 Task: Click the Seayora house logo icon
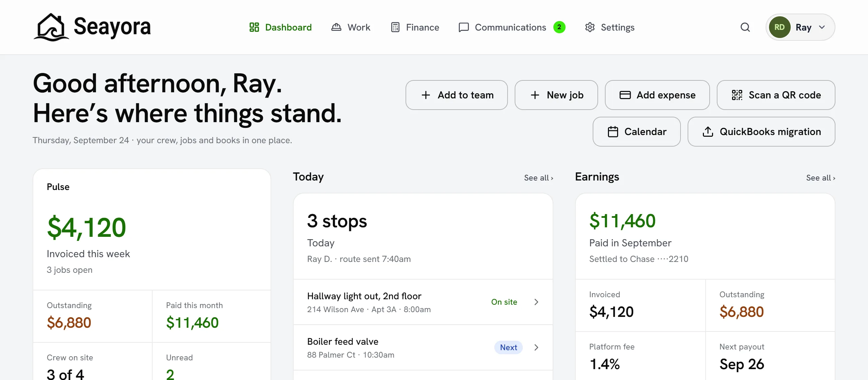coord(52,27)
